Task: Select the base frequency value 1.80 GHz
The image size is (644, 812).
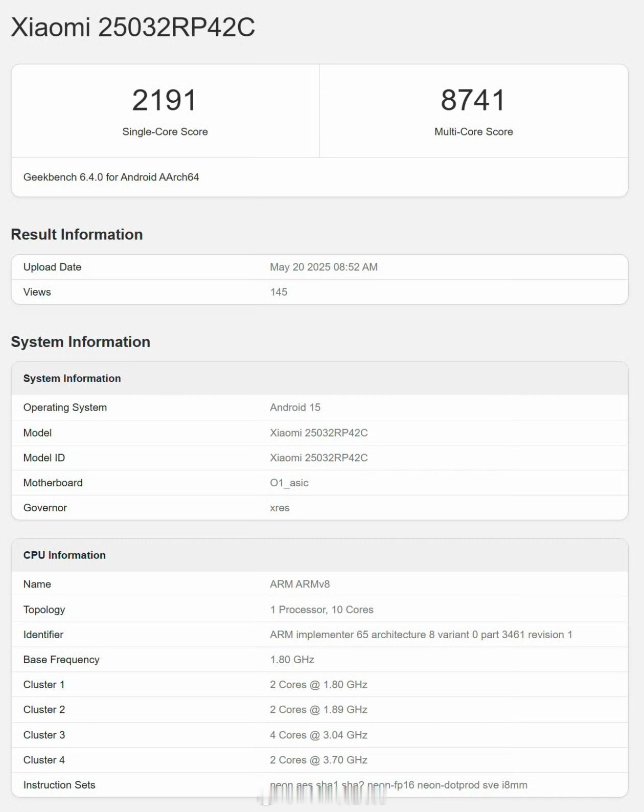Action: click(x=292, y=660)
